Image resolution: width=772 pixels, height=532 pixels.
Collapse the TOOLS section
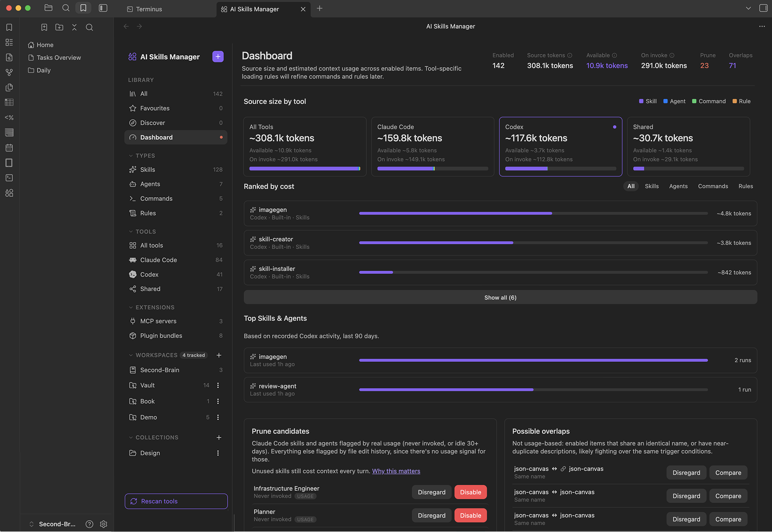click(142, 231)
